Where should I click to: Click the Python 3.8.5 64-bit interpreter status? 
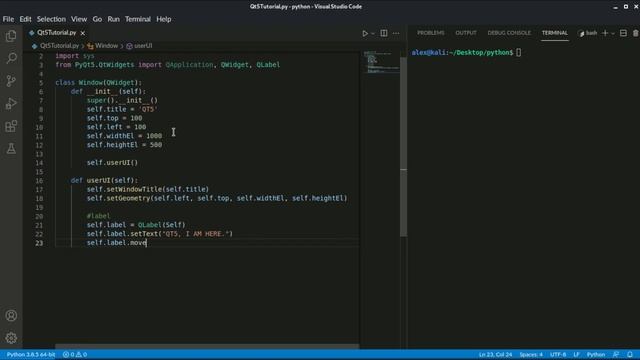click(31, 354)
